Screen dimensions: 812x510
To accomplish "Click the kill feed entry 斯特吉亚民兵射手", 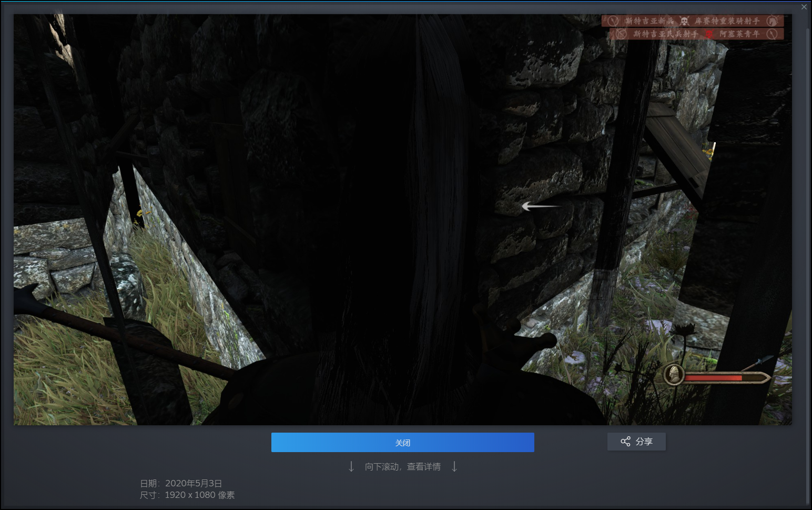I will (665, 34).
